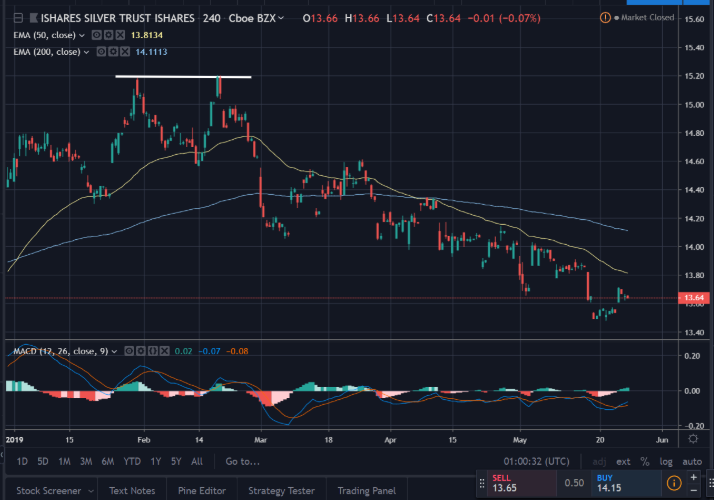Expand the EMA (50, close) dropdown chevron
Screen dimensions: 714x500
[82, 36]
